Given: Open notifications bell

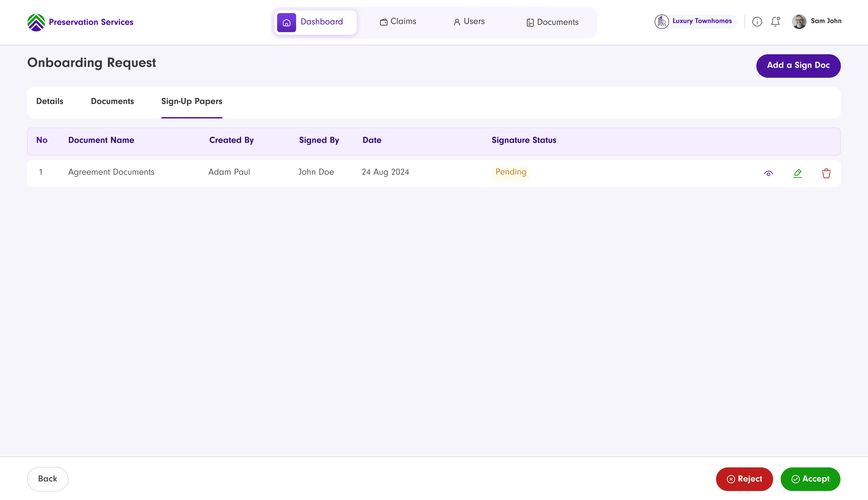Looking at the screenshot, I should (775, 22).
